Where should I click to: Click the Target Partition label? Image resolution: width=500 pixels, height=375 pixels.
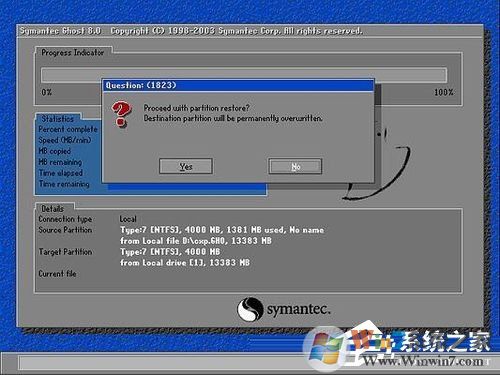(65, 252)
